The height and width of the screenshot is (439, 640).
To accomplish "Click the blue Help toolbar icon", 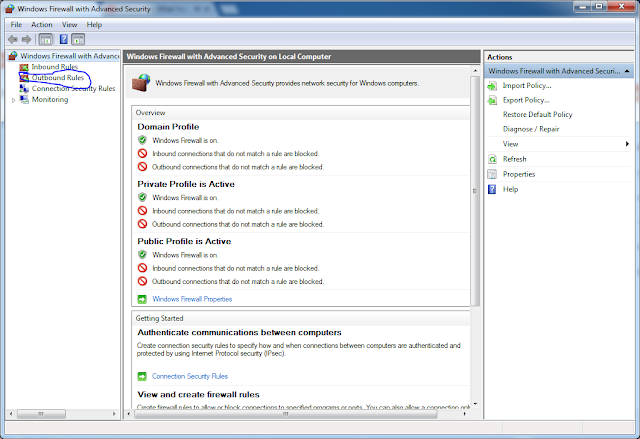I will pyautogui.click(x=64, y=39).
